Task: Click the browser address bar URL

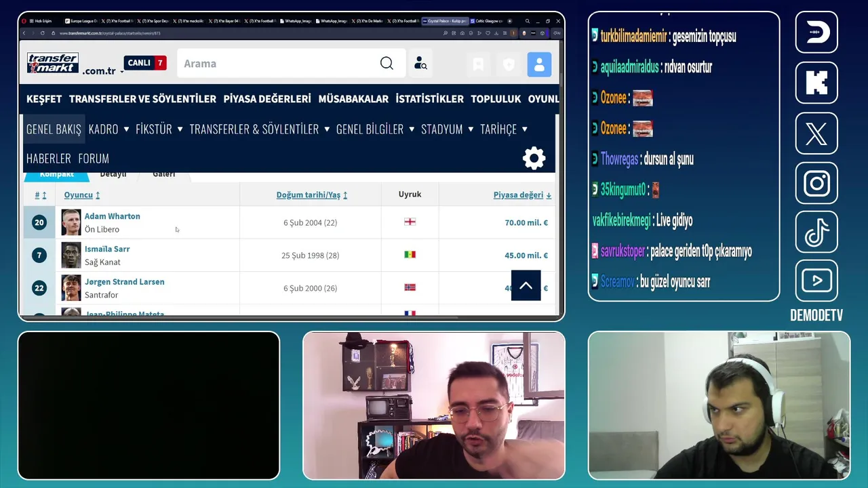Action: click(110, 33)
